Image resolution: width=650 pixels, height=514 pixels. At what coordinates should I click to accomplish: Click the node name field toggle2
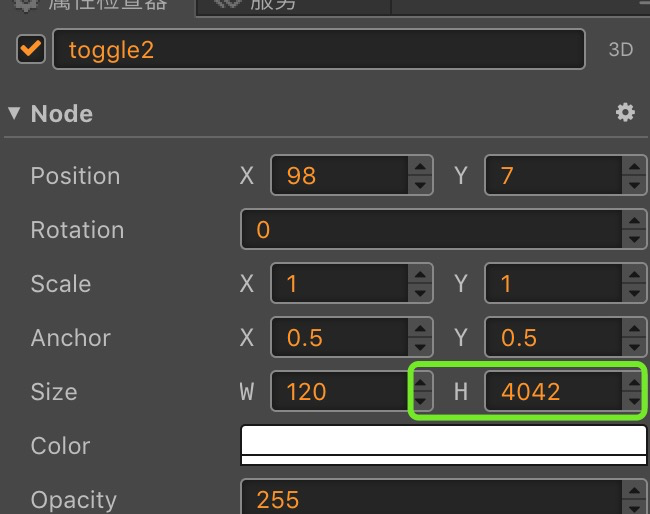318,49
